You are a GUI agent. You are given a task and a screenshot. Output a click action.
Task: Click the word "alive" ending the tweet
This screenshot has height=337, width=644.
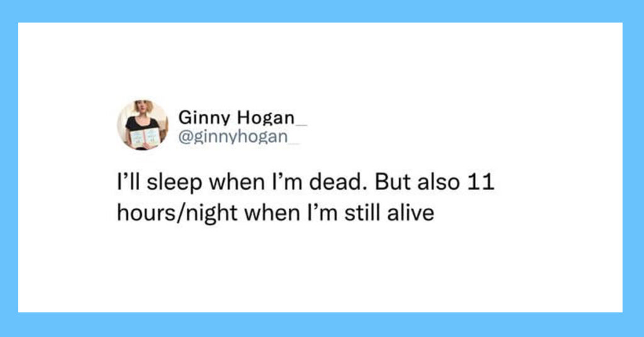(x=410, y=213)
